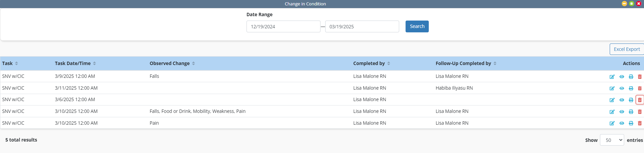Export results with Excel Export
The image size is (644, 153).
click(627, 49)
